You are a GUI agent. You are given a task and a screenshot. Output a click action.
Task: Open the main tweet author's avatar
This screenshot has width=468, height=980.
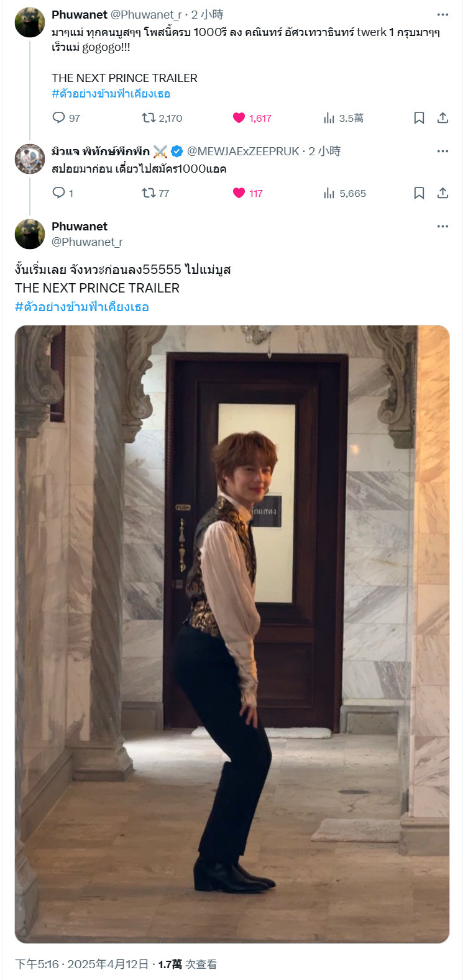pyautogui.click(x=30, y=234)
